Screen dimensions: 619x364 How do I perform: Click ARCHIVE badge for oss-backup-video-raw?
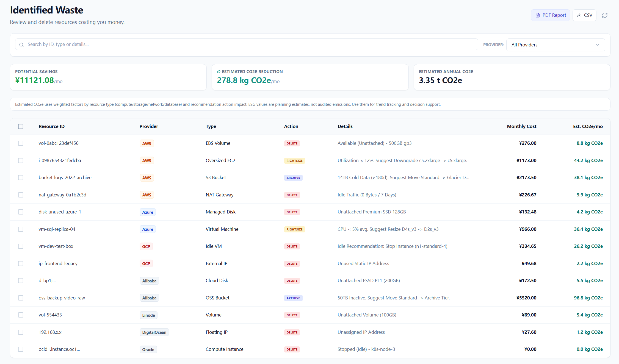tap(293, 298)
